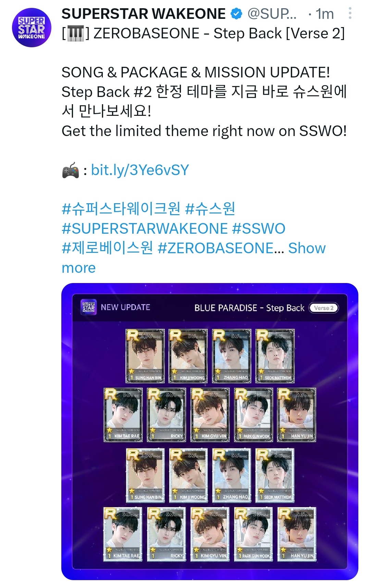370x588 pixels.
Task: Open the #SSWO hashtag
Action: (x=259, y=229)
